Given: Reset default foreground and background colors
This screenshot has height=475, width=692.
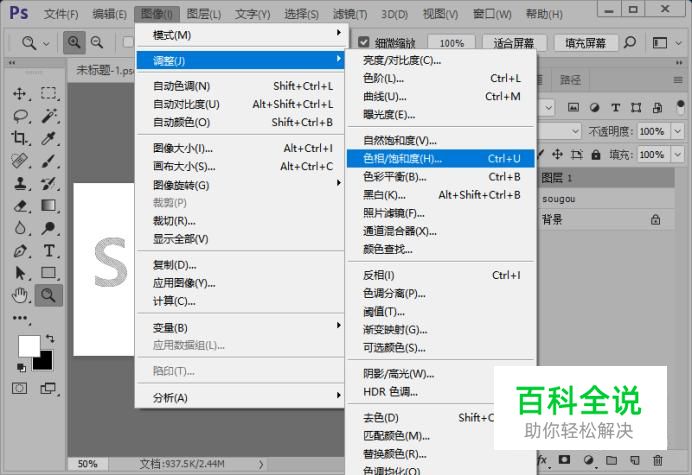Looking at the screenshot, I should [21, 367].
